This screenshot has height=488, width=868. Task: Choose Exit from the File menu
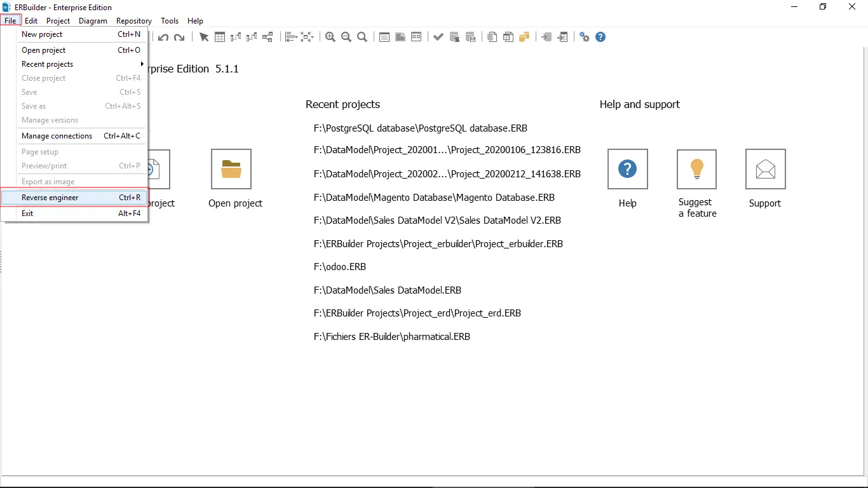click(82, 213)
